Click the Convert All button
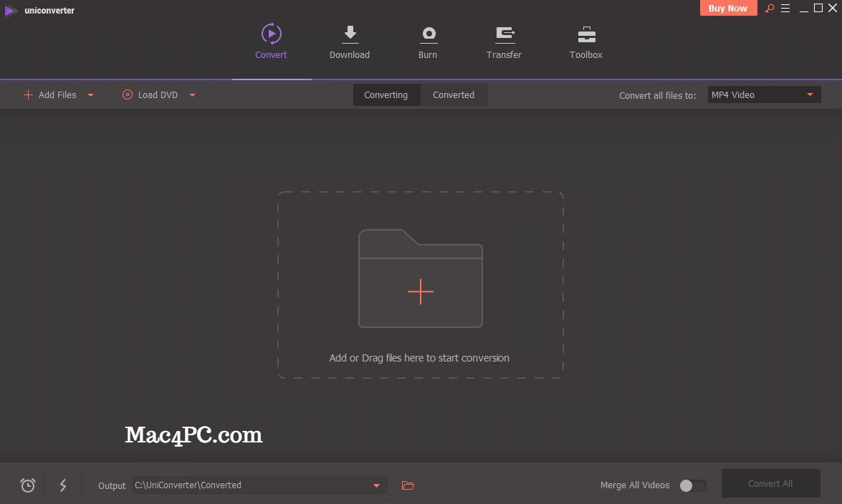The width and height of the screenshot is (842, 504). click(770, 484)
